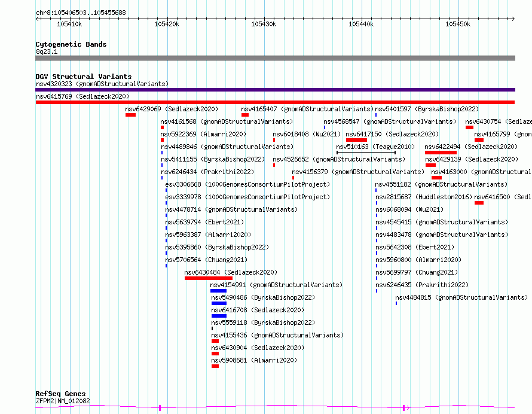
Task: Open variant nsv5411155 (ByrskaBishop2022)
Action: 213,159
